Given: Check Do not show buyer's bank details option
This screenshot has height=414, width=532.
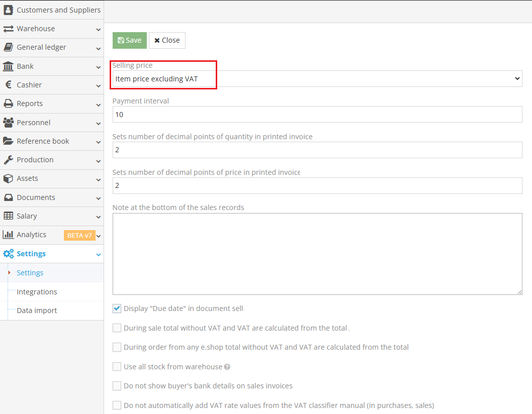Looking at the screenshot, I should click(117, 385).
